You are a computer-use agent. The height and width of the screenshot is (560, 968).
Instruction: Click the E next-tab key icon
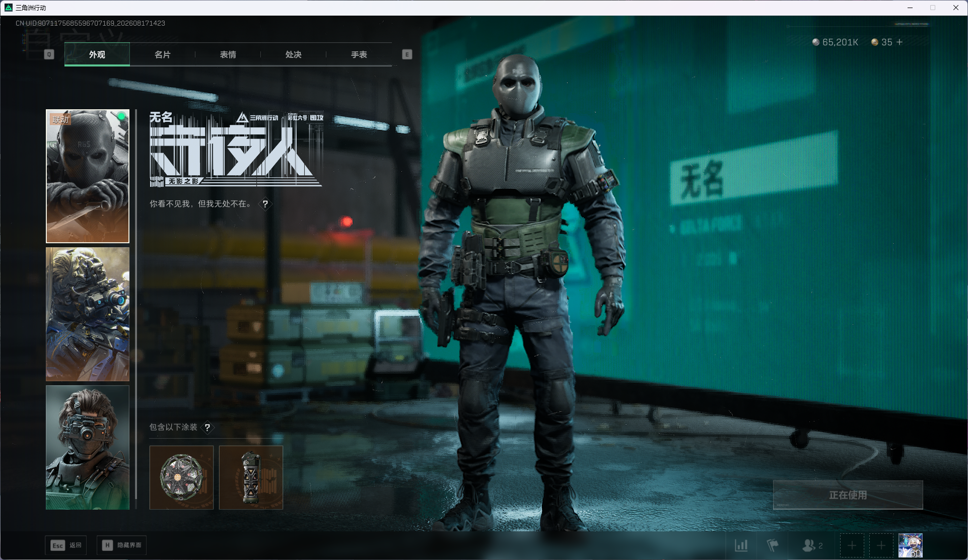click(x=407, y=54)
